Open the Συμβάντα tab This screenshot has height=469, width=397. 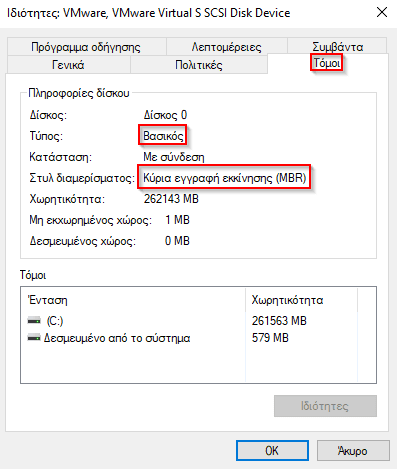click(337, 47)
